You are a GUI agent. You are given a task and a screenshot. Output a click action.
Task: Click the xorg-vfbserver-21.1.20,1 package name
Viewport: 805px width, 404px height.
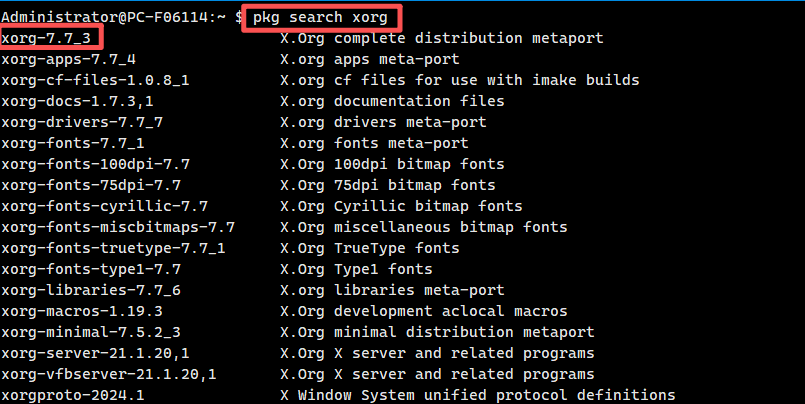tap(109, 353)
